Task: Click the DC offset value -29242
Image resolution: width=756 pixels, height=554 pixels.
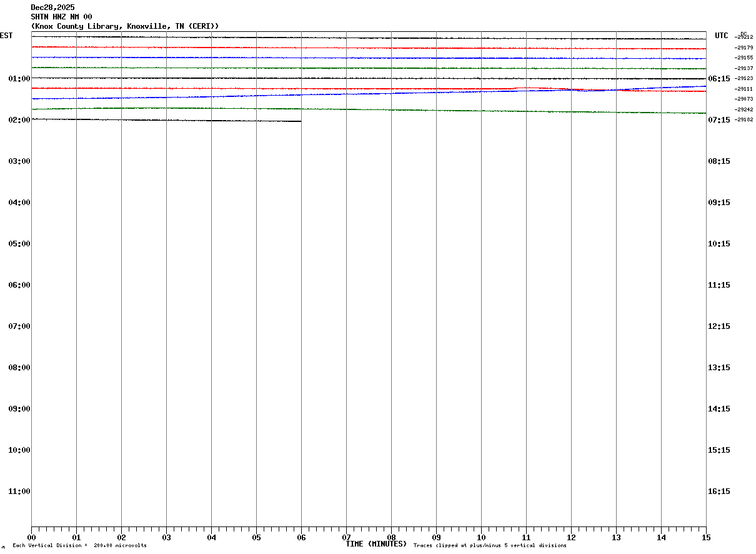Action: tap(744, 109)
